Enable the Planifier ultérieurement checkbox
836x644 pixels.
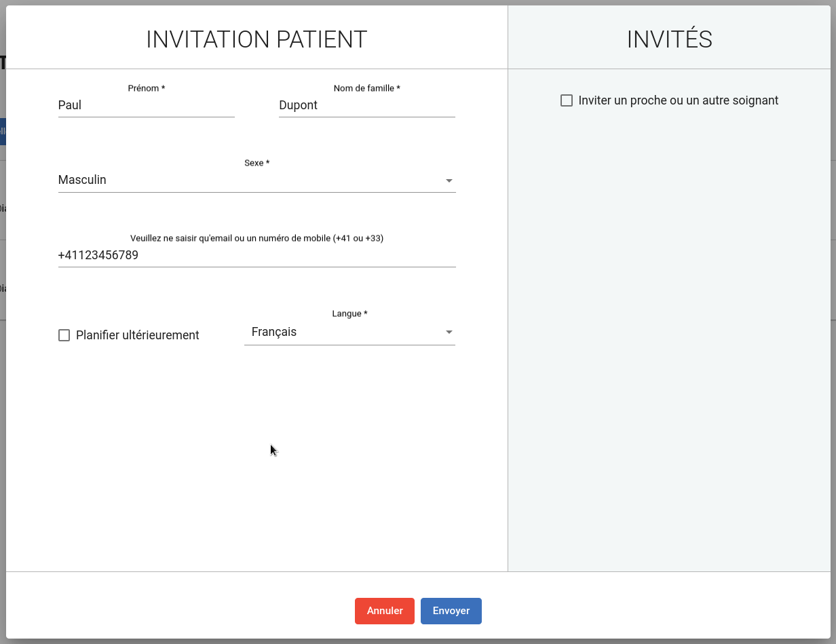pyautogui.click(x=64, y=335)
